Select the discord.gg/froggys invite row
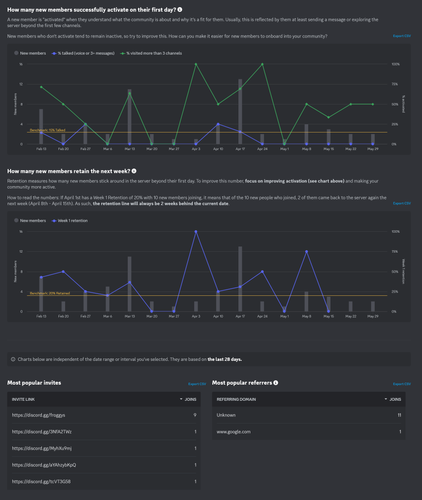422x500 pixels. (104, 415)
